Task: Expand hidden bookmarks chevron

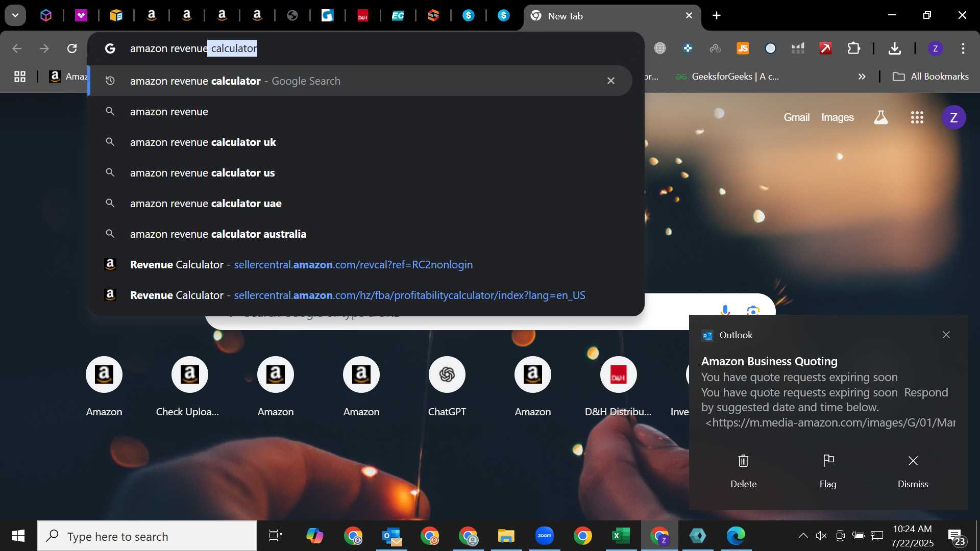Action: [862, 77]
